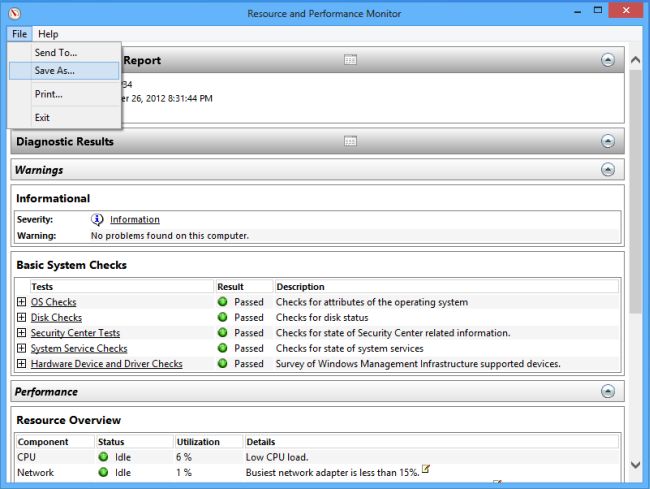Click the Basic System Checks heading

coord(71,265)
